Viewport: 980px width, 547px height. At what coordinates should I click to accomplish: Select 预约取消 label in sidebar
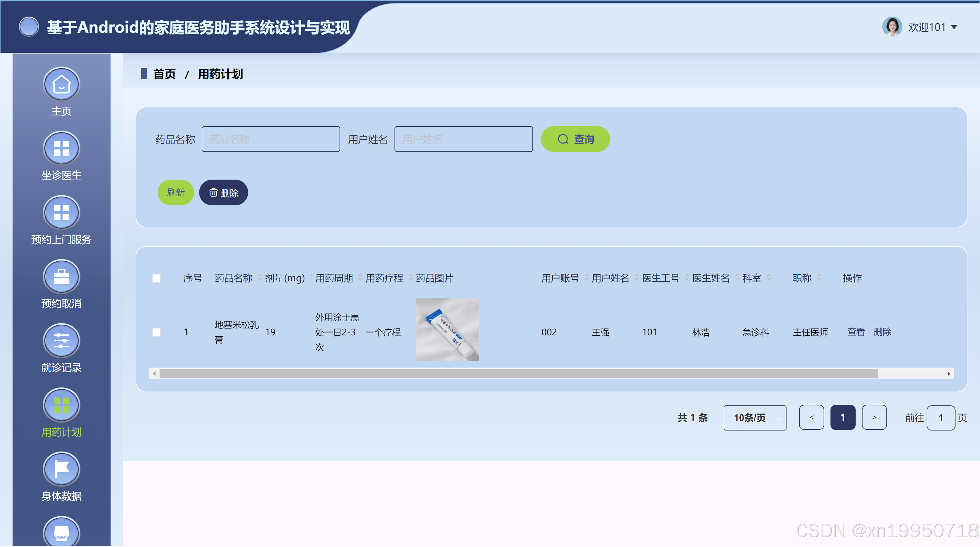point(61,304)
